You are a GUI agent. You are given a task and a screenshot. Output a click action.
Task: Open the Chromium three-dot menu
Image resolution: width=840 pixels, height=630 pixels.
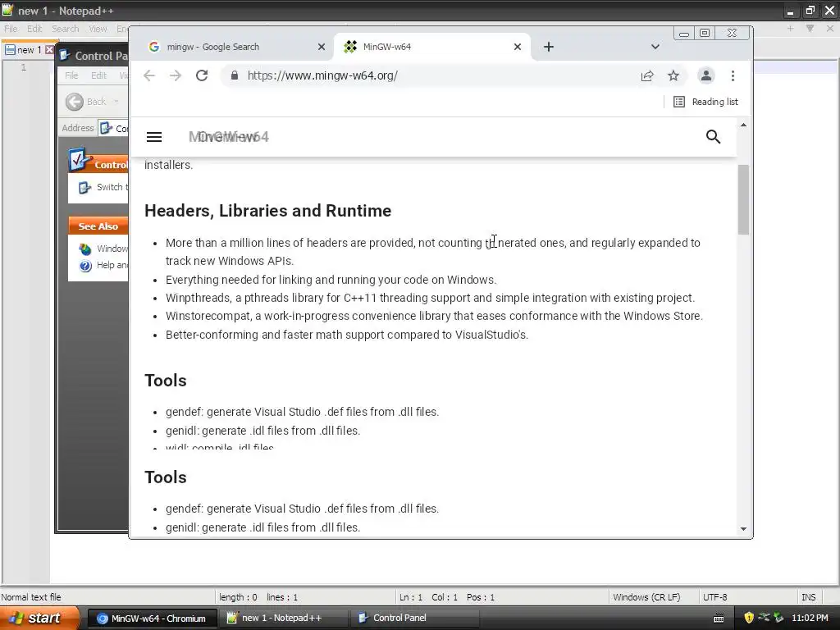pyautogui.click(x=733, y=75)
